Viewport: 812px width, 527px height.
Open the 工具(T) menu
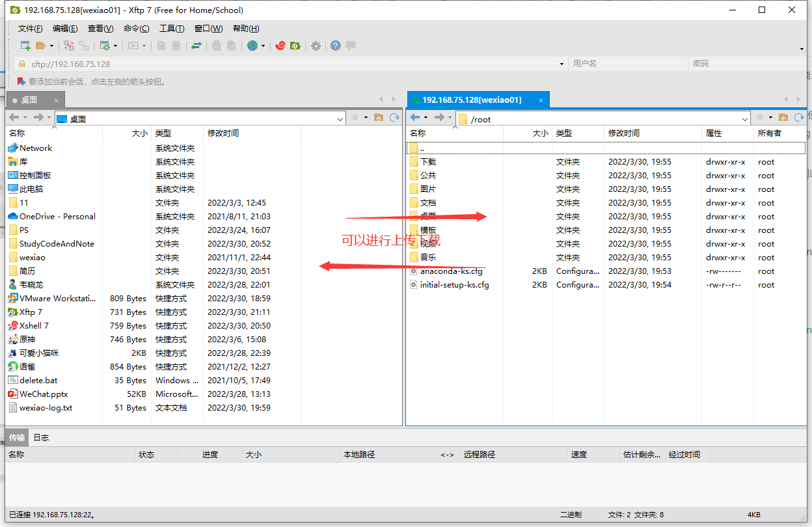[x=172, y=29]
